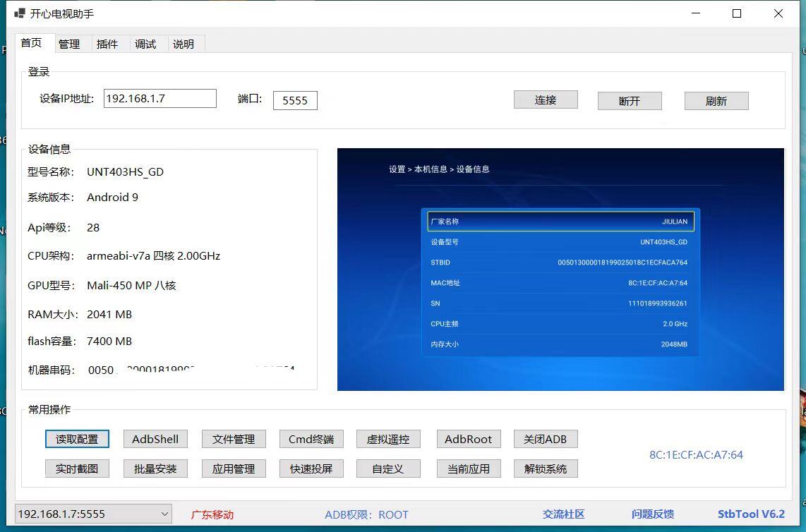Open the 管理 tab
This screenshot has width=806, height=532.
[x=69, y=44]
